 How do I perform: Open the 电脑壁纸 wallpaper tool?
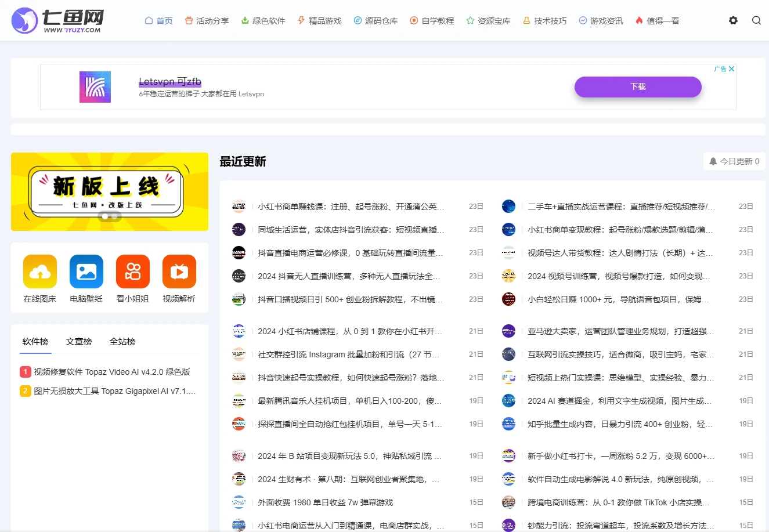86,278
